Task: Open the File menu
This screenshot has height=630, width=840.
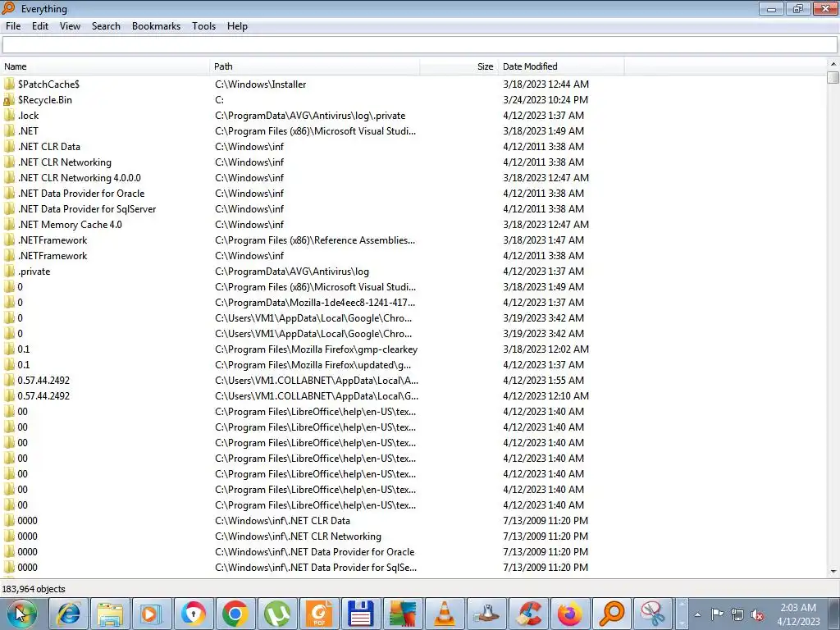Action: [x=13, y=26]
